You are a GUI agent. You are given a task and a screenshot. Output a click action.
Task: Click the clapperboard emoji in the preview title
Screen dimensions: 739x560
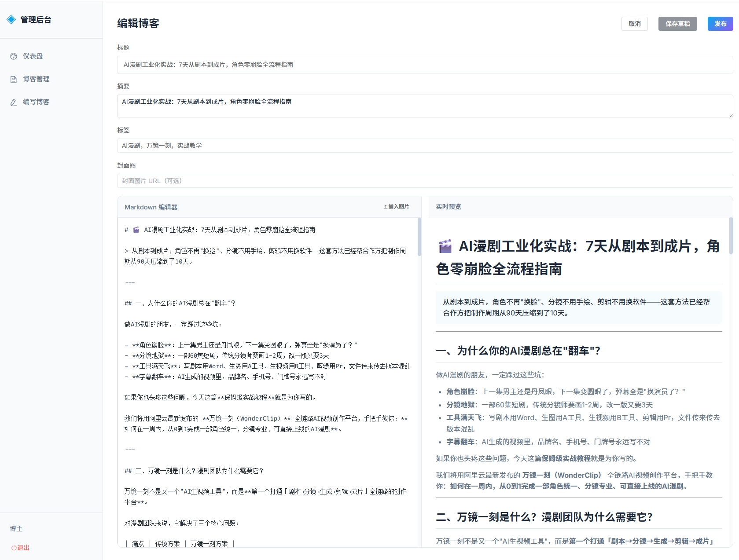pos(445,246)
